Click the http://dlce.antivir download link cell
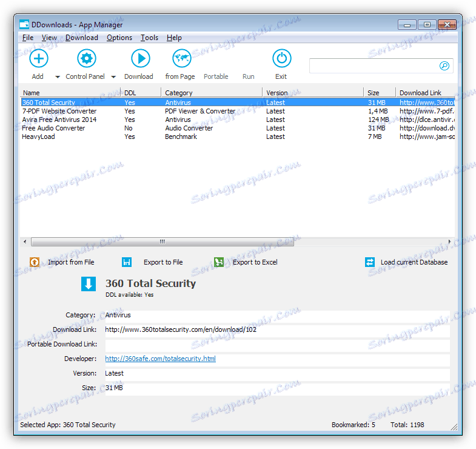Screen dimensions: 476x449 pos(427,120)
